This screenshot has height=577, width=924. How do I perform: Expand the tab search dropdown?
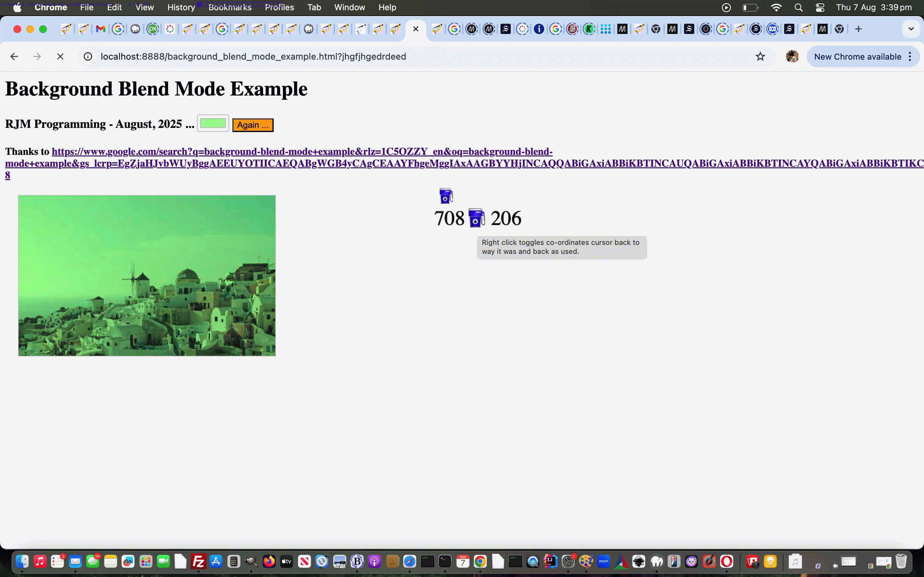click(x=911, y=29)
